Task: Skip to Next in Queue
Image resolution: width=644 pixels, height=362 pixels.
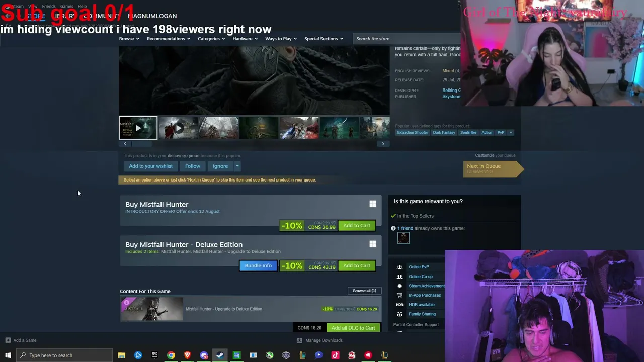Action: [493, 169]
